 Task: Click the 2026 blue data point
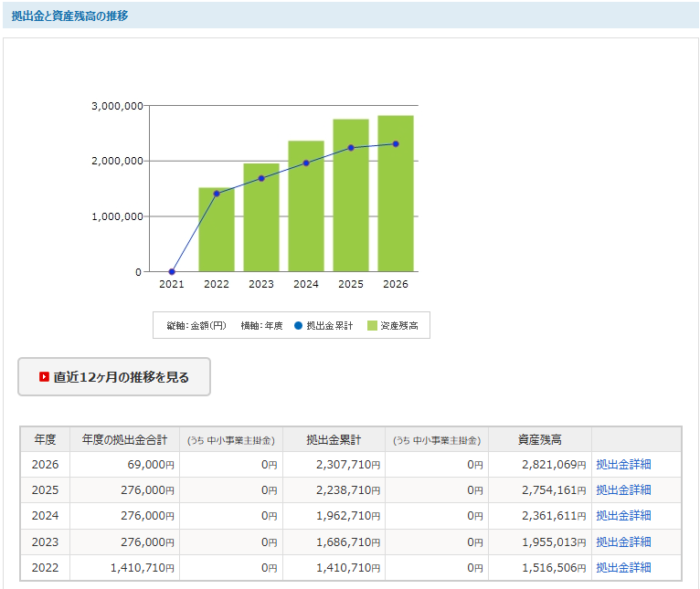396,143
